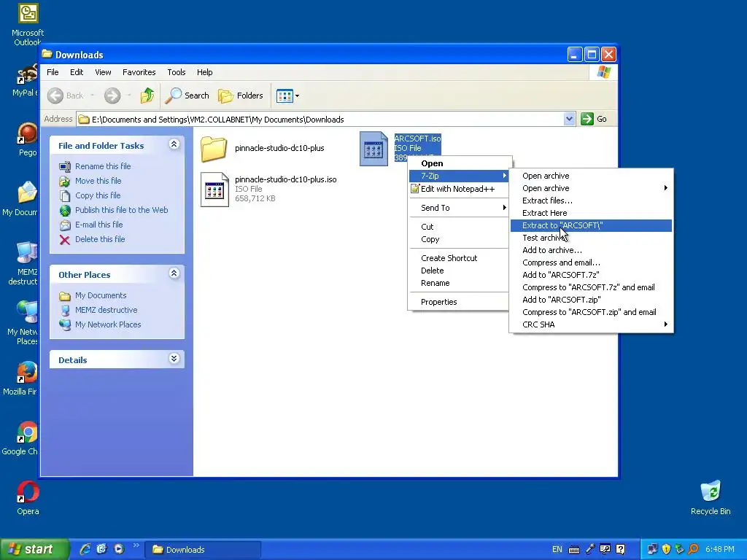Click the Forward navigation arrow
The image size is (747, 560).
coord(112,96)
